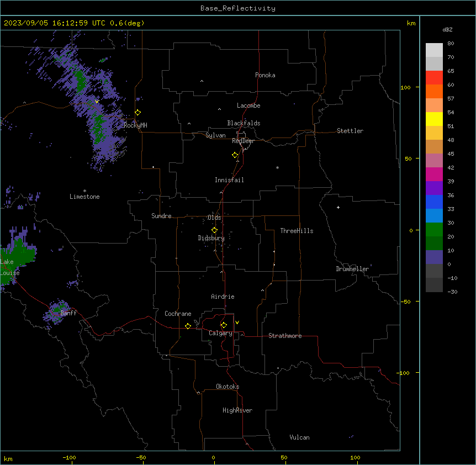This screenshot has width=476, height=465.
Task: Click the dBZ legend heading
Action: click(x=447, y=29)
